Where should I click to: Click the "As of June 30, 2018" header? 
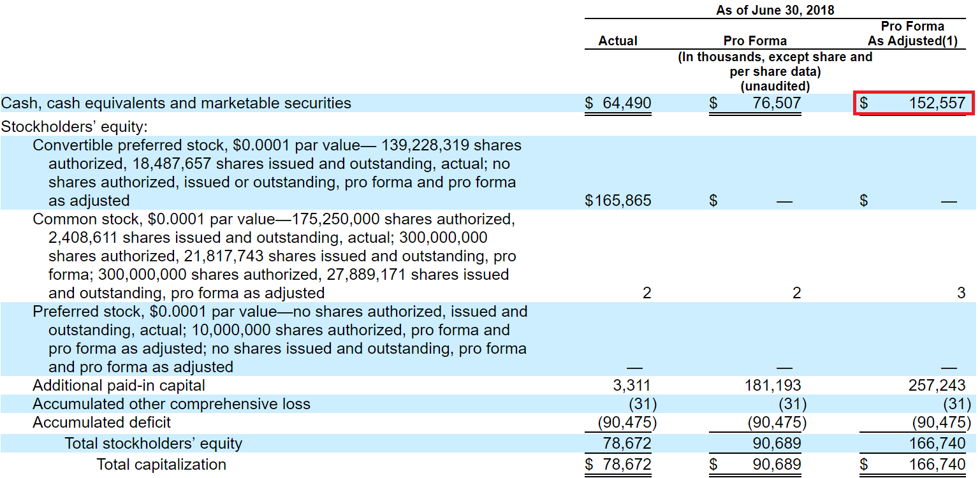click(775, 10)
